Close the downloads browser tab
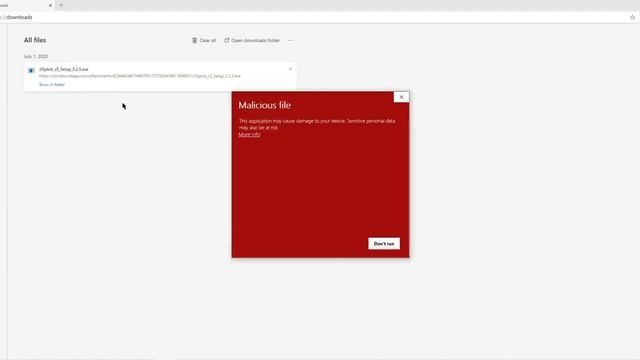The height and width of the screenshot is (360, 640). 50,6
